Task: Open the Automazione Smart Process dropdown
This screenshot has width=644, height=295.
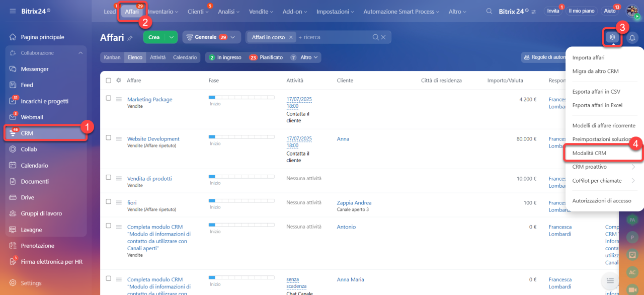Action: pyautogui.click(x=401, y=12)
